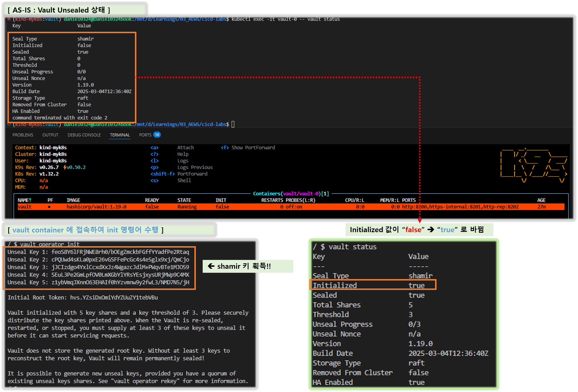Click the <p> Logs Previous shortcut hint

182,167
